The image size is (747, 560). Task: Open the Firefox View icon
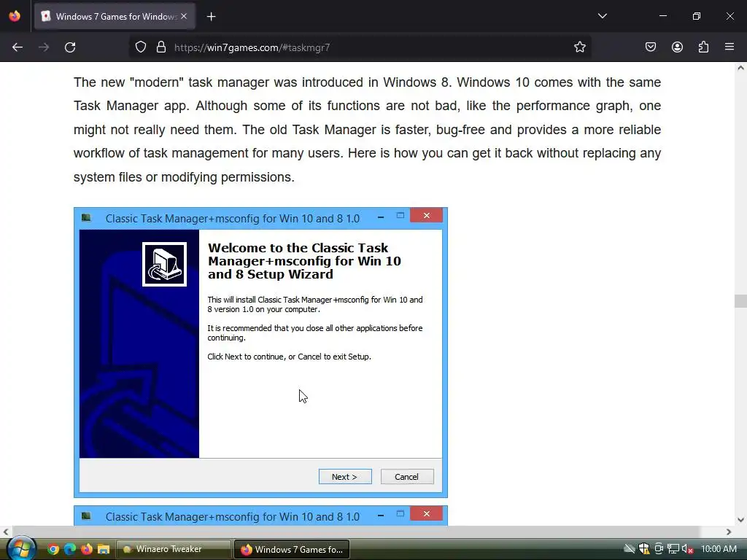[x=15, y=16]
